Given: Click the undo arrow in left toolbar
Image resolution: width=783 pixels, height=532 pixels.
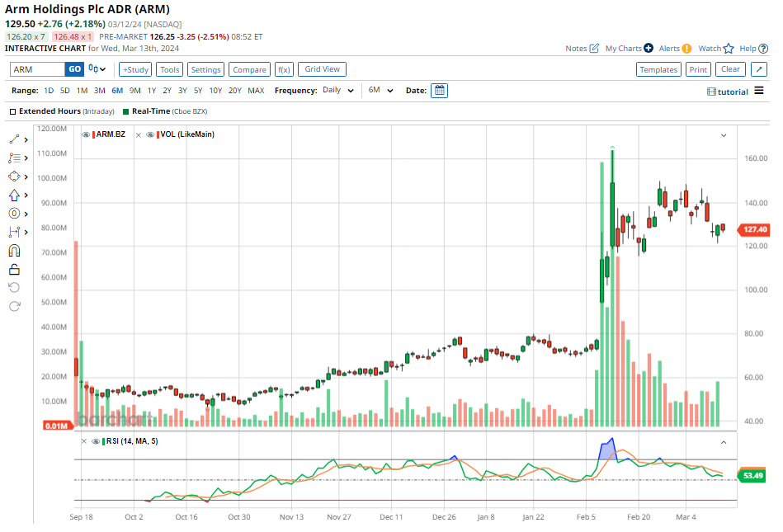Looking at the screenshot, I should [14, 288].
